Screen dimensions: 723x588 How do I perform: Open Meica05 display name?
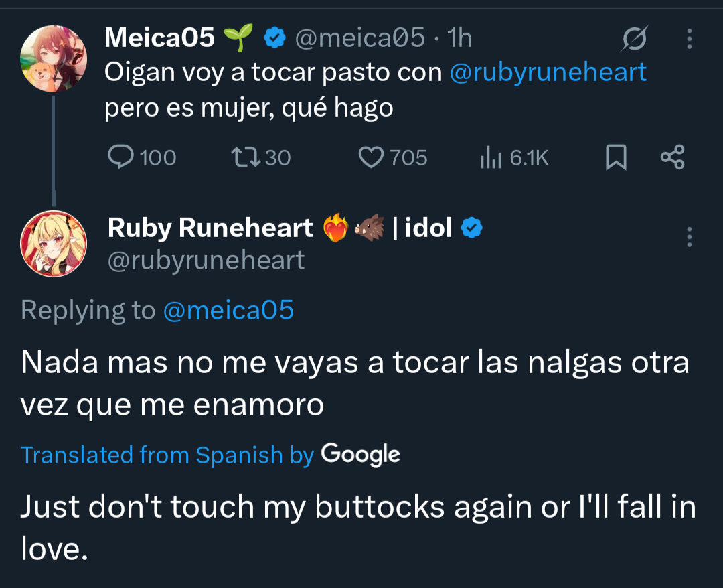click(x=159, y=38)
